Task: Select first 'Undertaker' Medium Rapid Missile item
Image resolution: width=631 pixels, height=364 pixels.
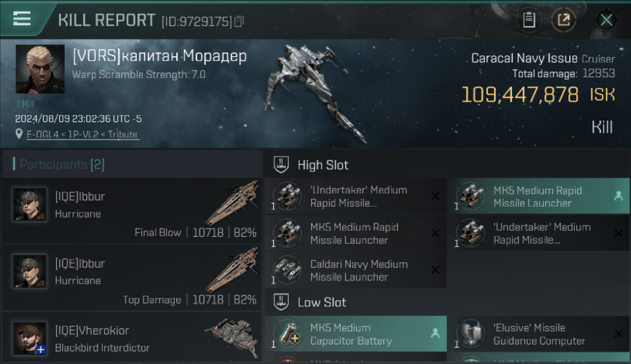Action: click(354, 197)
